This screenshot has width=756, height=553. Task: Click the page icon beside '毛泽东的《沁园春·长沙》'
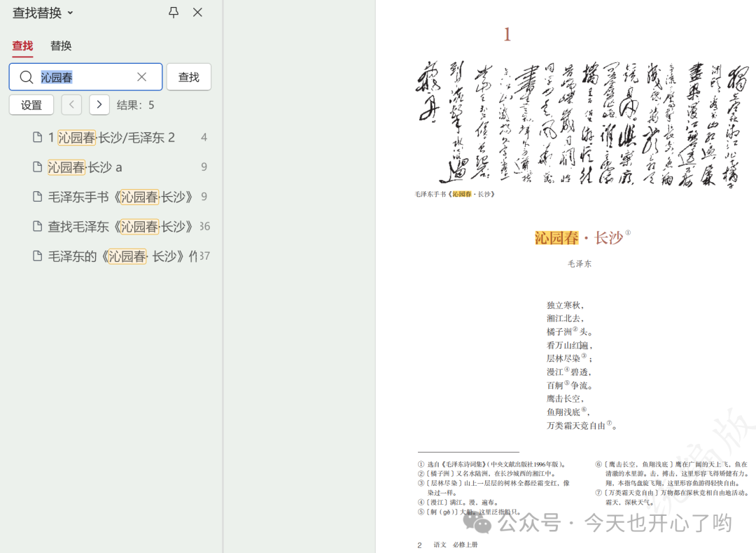37,255
